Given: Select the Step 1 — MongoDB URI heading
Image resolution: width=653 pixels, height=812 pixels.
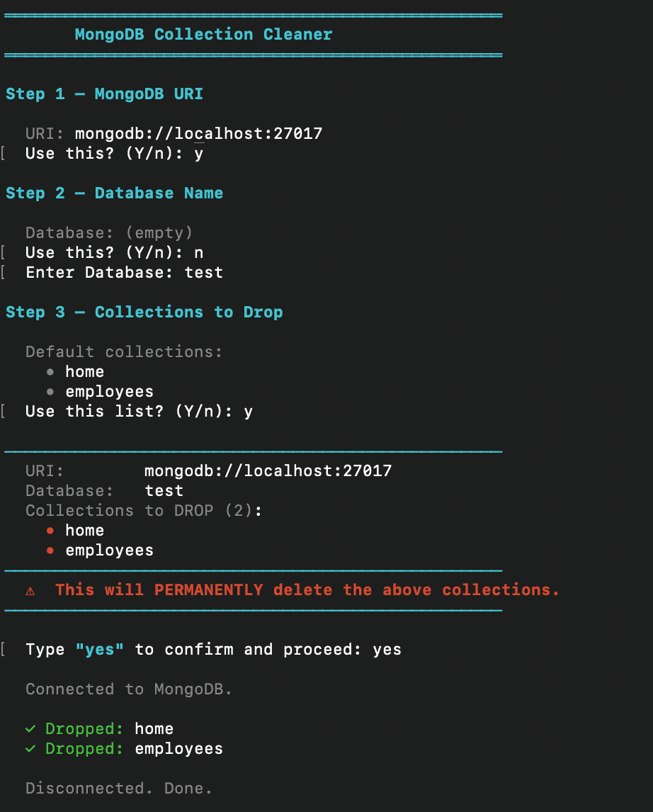Looking at the screenshot, I should tap(105, 94).
